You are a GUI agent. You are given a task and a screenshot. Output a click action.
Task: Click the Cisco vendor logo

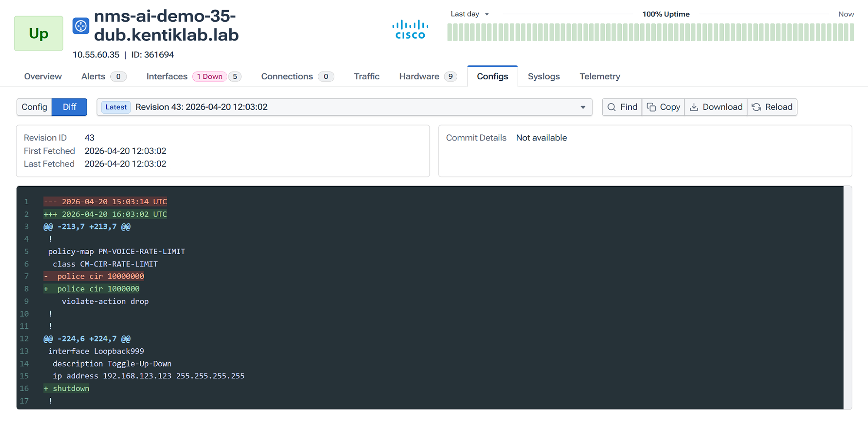point(410,28)
